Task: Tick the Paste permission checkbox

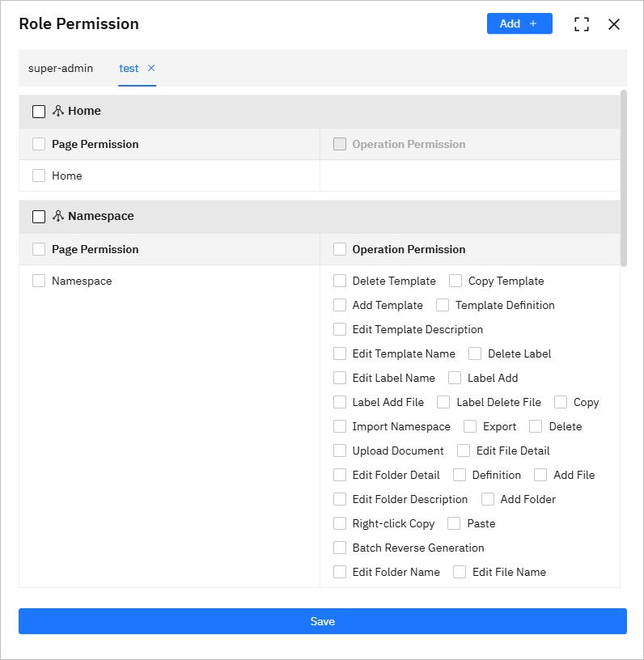Action: tap(454, 523)
